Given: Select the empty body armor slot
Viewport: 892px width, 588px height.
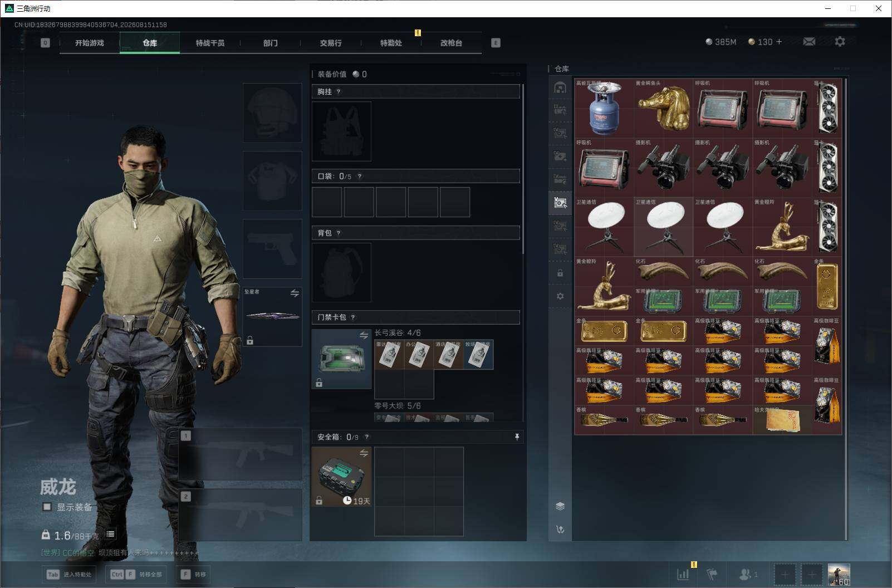Looking at the screenshot, I should [272, 180].
